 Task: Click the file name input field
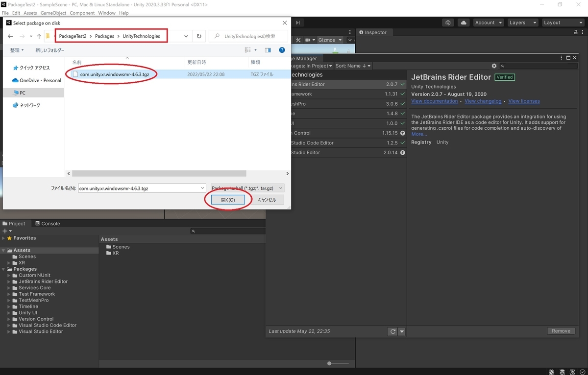pyautogui.click(x=142, y=188)
